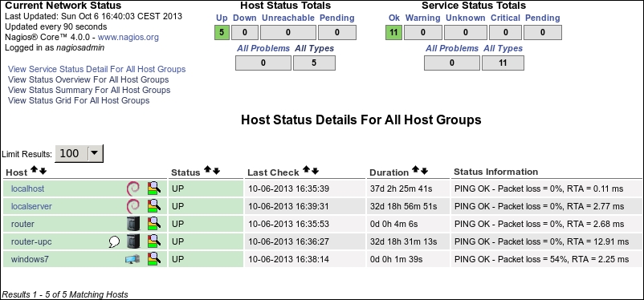Image resolution: width=644 pixels, height=300 pixels.
Task: Open the comment bubble icon for router-upc
Action: coord(114,242)
